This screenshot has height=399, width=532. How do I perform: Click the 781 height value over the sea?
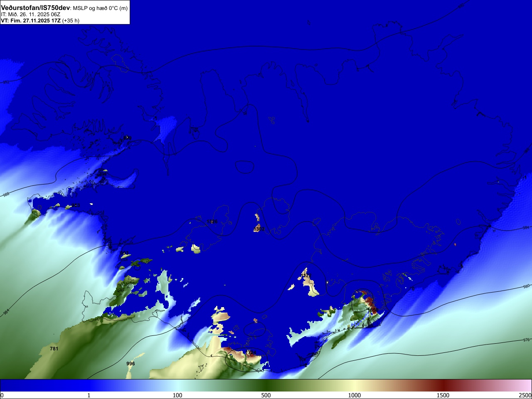[54, 349]
